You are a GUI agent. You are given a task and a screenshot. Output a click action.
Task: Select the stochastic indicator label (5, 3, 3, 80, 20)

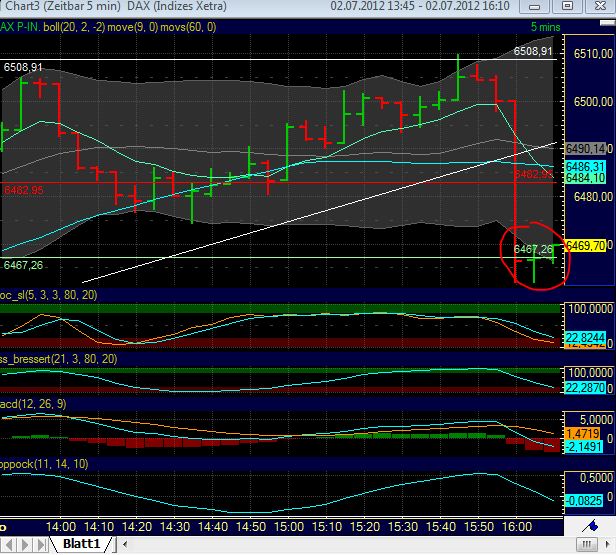pyautogui.click(x=49, y=295)
